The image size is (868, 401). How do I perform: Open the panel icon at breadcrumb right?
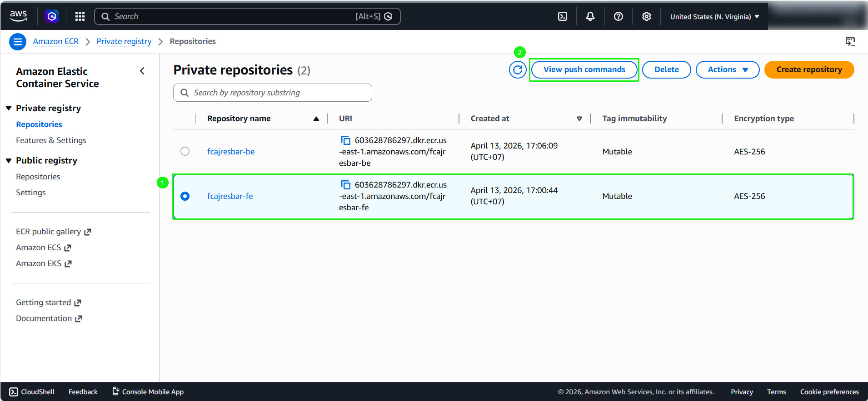click(850, 42)
